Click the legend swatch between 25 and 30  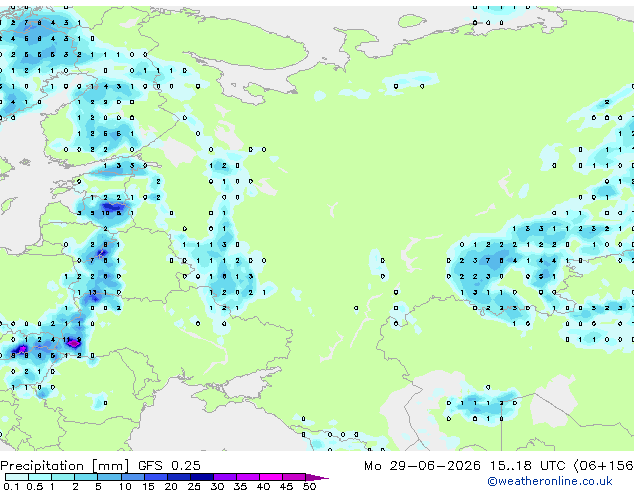pyautogui.click(x=202, y=477)
